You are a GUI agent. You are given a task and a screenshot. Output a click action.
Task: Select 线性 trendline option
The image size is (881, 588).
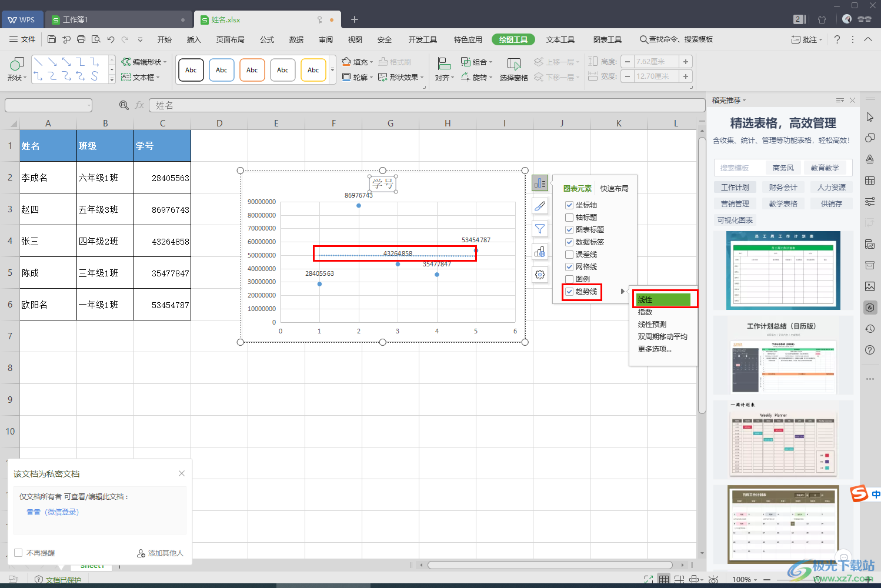point(663,300)
